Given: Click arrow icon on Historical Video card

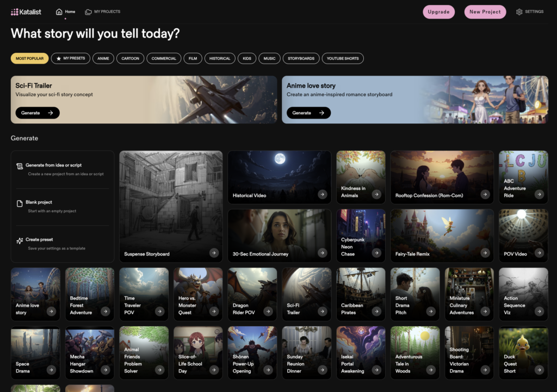Looking at the screenshot, I should point(323,194).
